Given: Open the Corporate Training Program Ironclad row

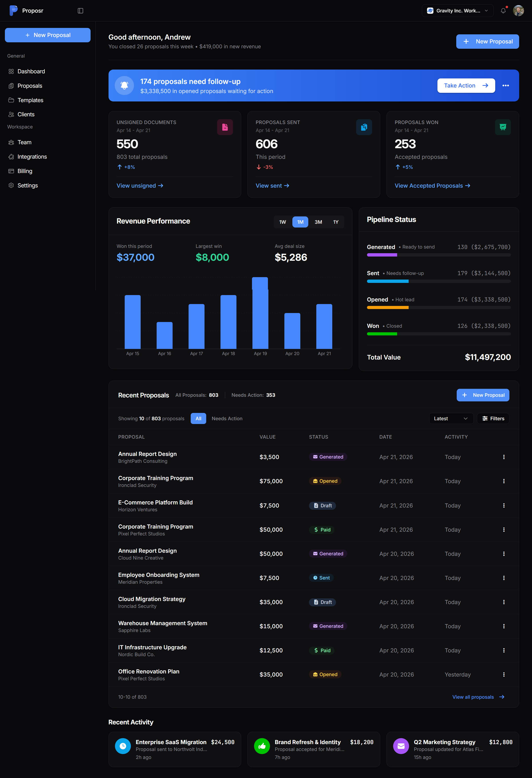Looking at the screenshot, I should [x=313, y=481].
